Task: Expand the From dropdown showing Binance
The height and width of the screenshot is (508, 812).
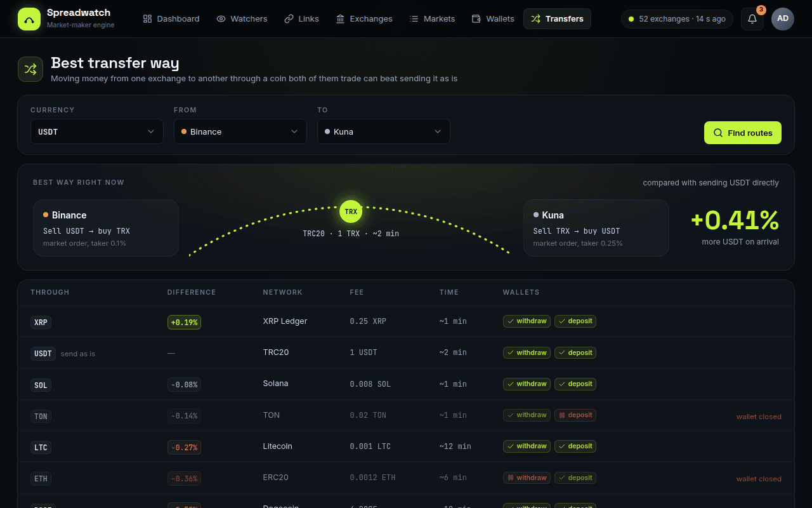Action: (240, 131)
